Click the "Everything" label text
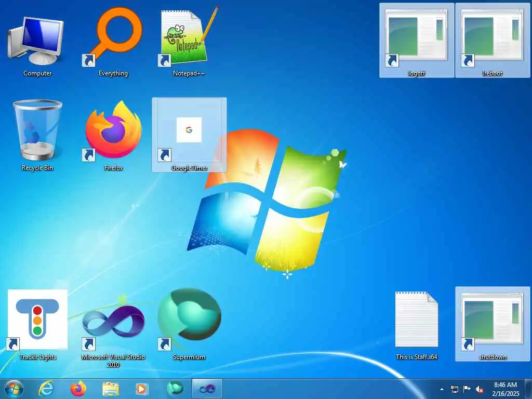 click(113, 73)
